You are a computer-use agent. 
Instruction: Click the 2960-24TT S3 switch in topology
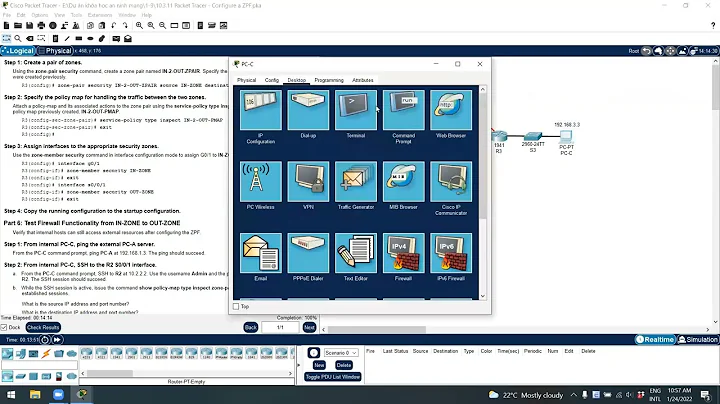click(533, 136)
